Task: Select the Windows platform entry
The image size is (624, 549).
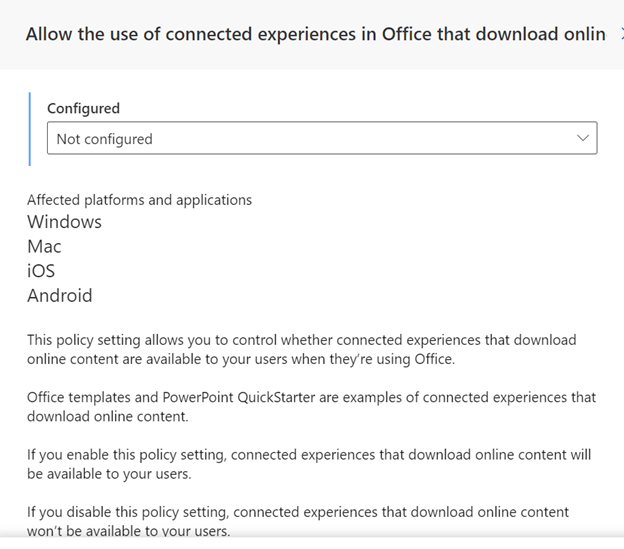Action: pos(64,222)
